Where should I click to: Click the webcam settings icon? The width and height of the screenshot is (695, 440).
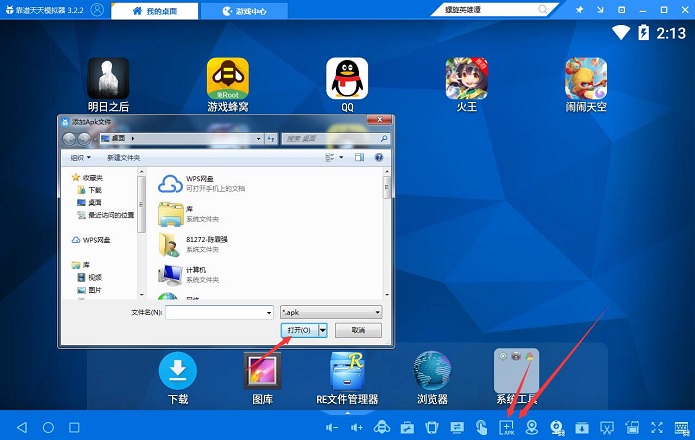(x=557, y=427)
